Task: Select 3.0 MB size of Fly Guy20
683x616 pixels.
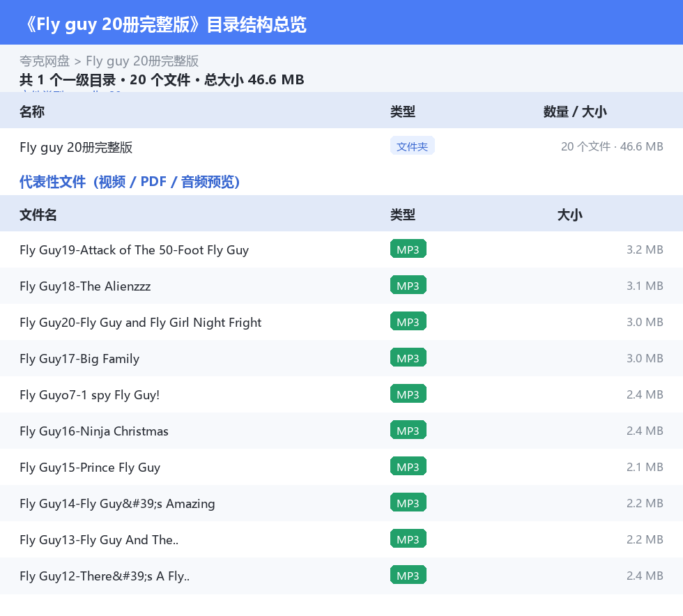Action: coord(645,322)
